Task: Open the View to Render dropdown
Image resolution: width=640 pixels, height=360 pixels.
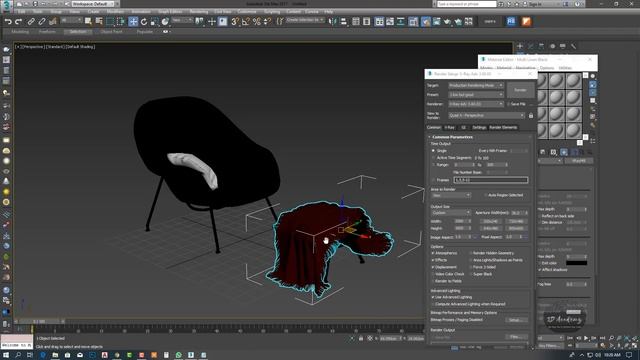Action: click(487, 116)
